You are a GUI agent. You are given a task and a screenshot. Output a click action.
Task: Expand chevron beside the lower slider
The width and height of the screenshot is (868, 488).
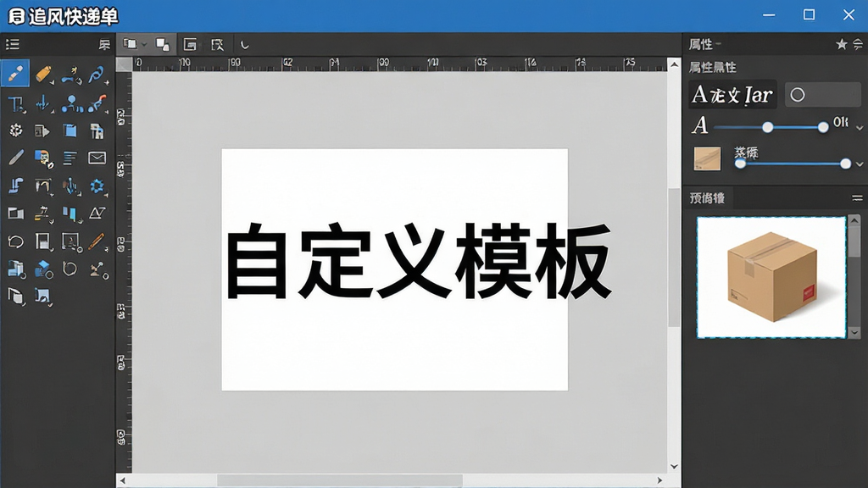click(860, 164)
